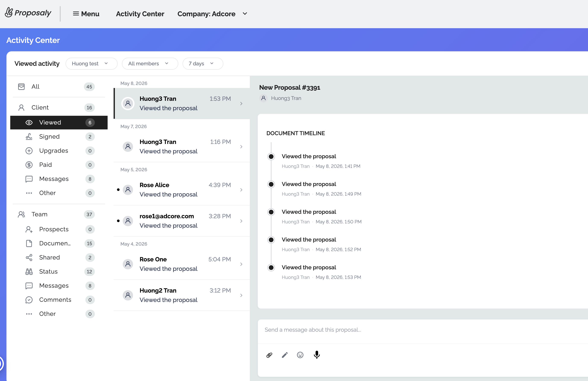The image size is (588, 381).
Task: Select timeline marker for 1:41 PM view
Action: (x=271, y=156)
